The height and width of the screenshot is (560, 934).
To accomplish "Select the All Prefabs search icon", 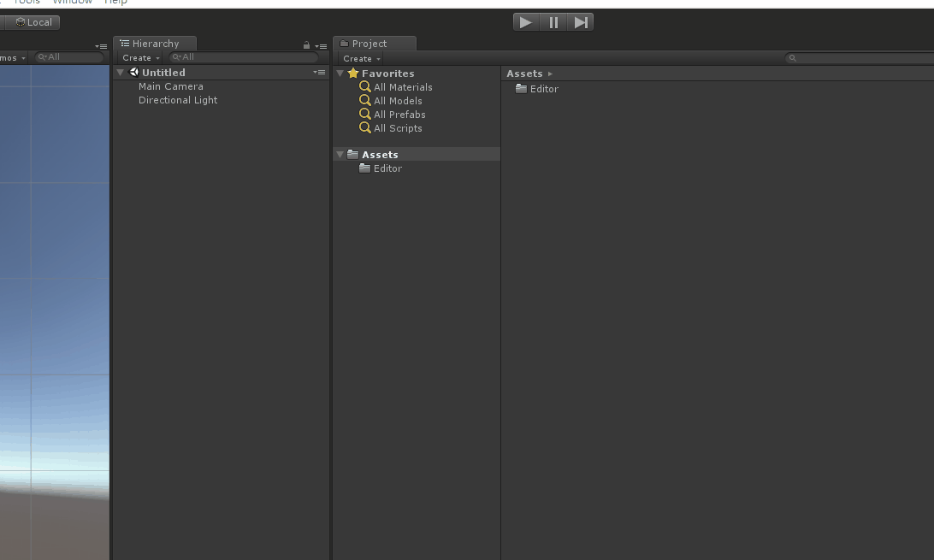I will 365,115.
